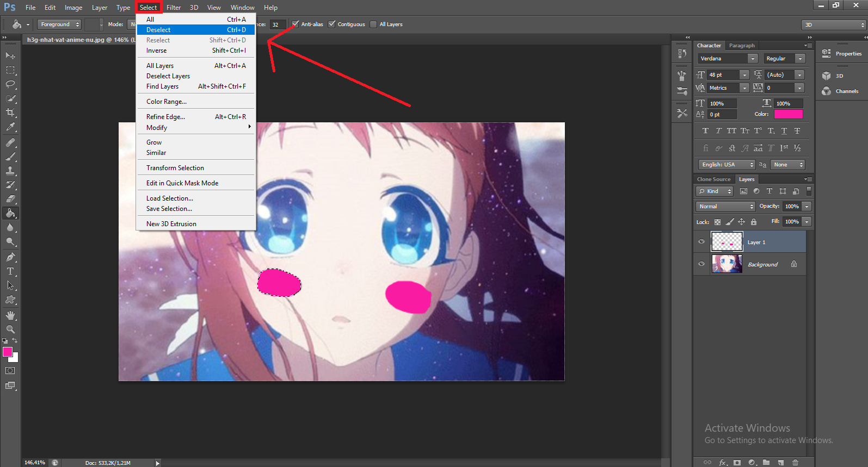Select the Lasso tool
868x467 pixels.
(x=10, y=84)
